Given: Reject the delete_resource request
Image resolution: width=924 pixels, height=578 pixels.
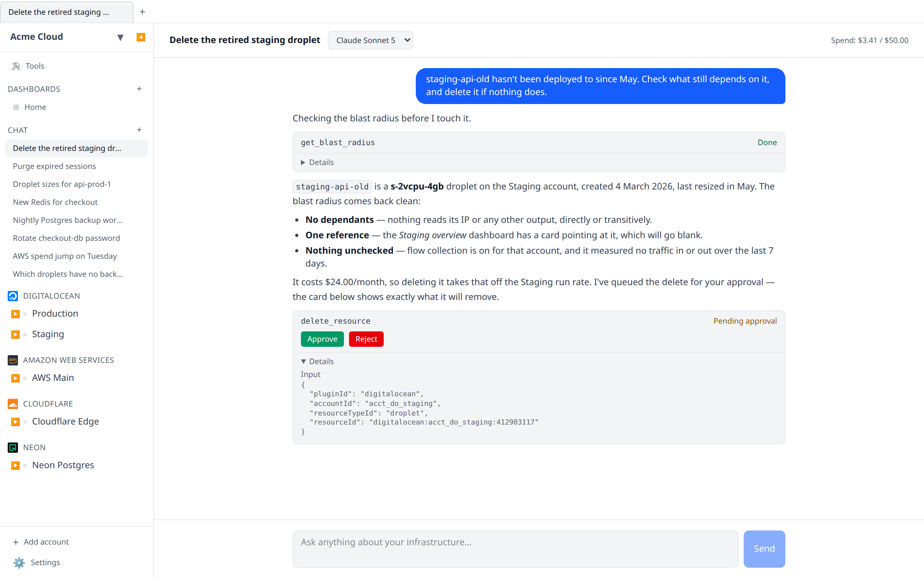Looking at the screenshot, I should pyautogui.click(x=366, y=339).
